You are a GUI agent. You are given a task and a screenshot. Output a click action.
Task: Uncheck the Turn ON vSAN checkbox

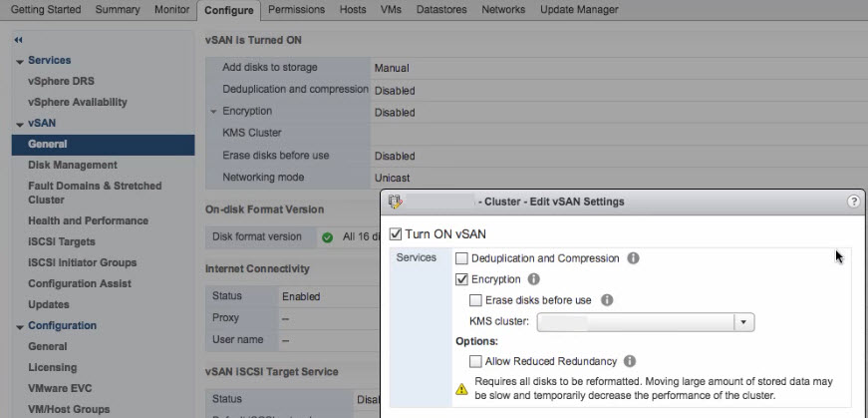[396, 234]
